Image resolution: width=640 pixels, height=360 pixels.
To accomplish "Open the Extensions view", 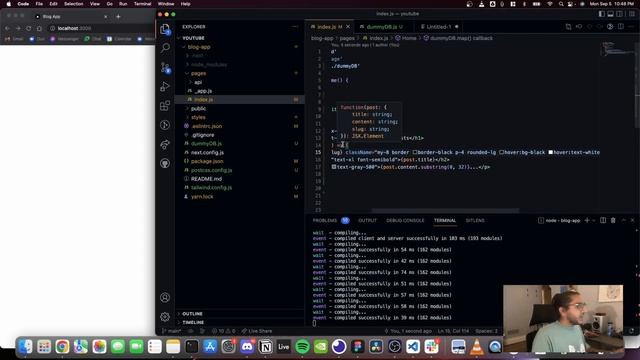I will click(165, 106).
